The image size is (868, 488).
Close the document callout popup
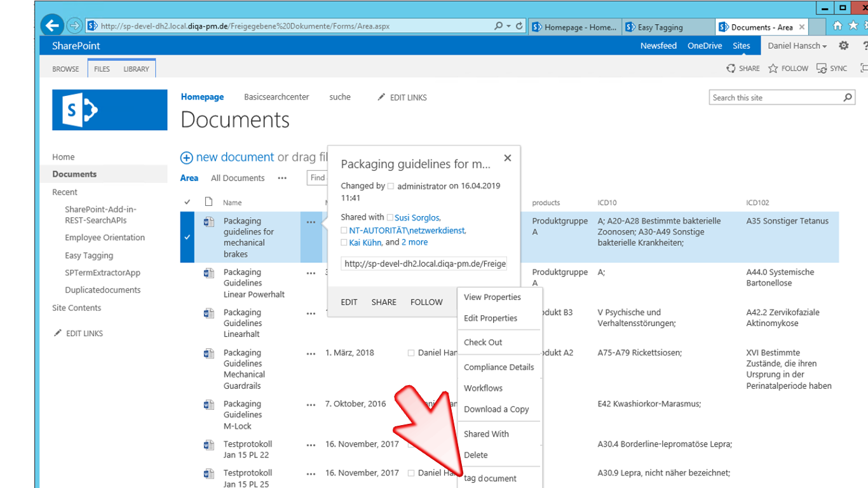coord(507,158)
